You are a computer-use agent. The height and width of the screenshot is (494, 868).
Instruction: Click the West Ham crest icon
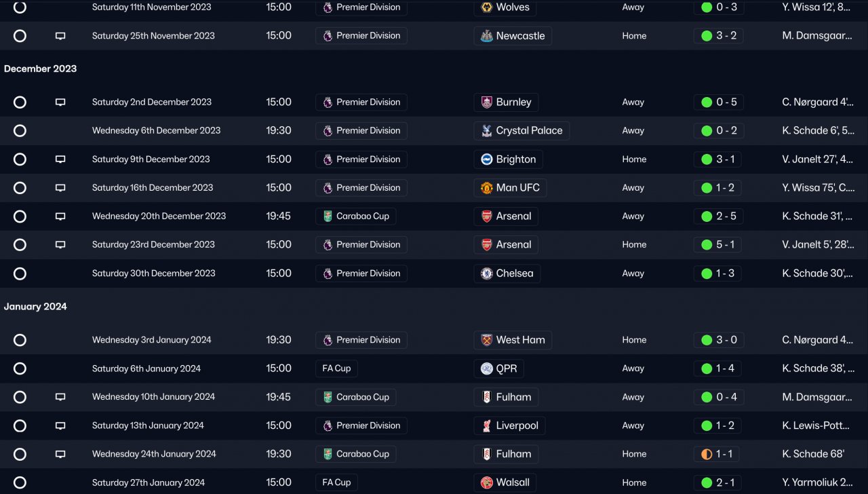486,340
